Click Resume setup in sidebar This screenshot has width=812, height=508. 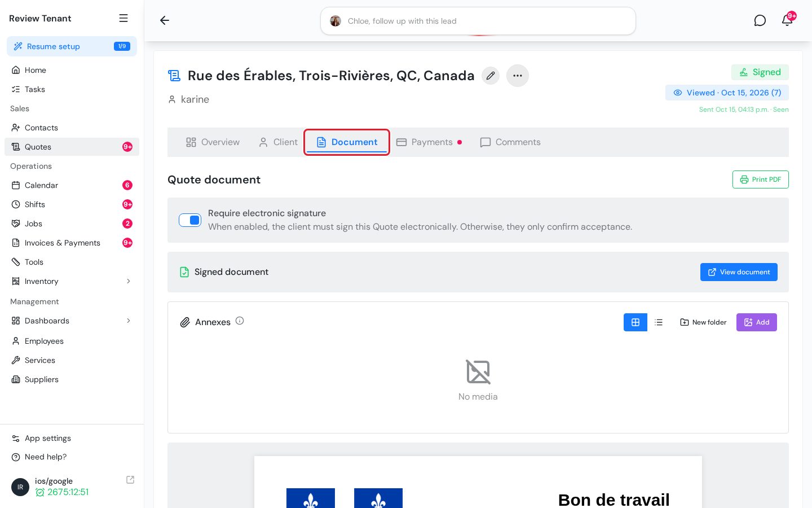click(72, 46)
